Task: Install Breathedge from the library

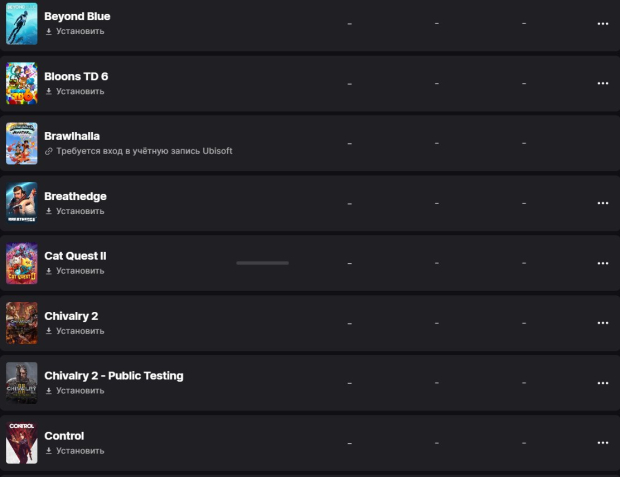Action: [75, 211]
